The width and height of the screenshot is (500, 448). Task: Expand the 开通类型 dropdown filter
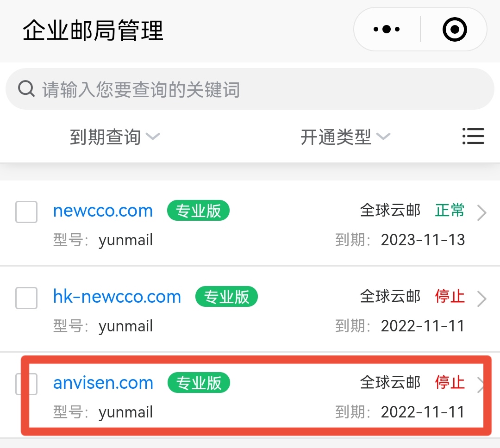click(x=345, y=137)
